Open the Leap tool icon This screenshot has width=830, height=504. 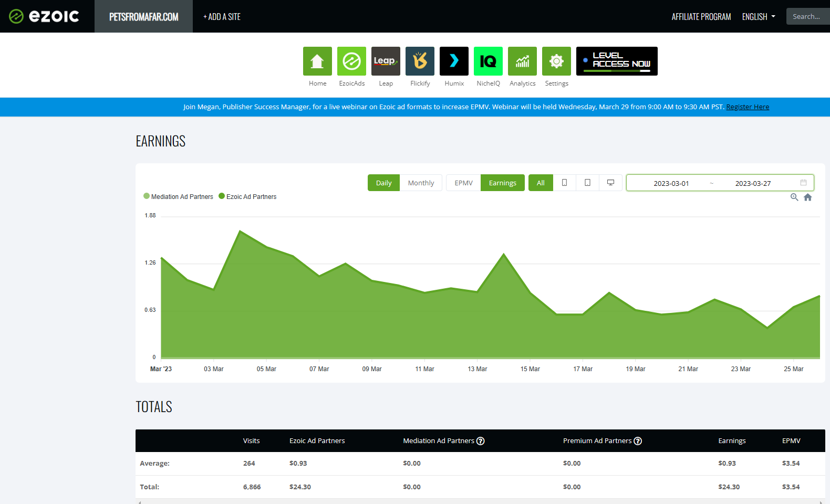(x=386, y=61)
